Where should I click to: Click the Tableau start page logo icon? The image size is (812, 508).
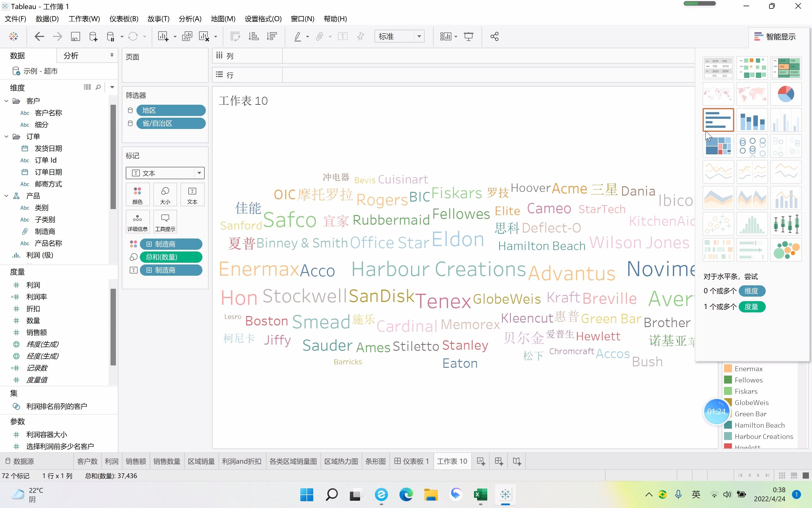[14, 36]
